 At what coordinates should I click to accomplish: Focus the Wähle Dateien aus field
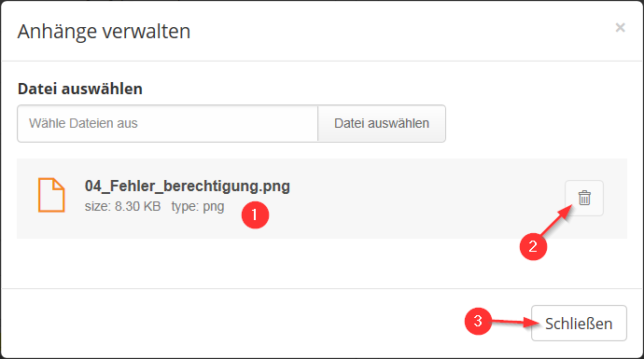tap(168, 123)
